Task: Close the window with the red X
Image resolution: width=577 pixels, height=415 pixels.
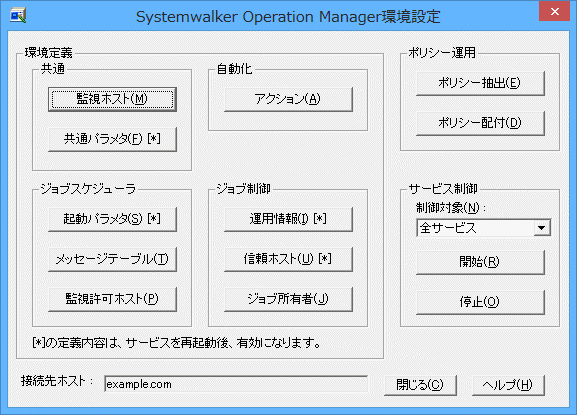Action: coord(555,12)
